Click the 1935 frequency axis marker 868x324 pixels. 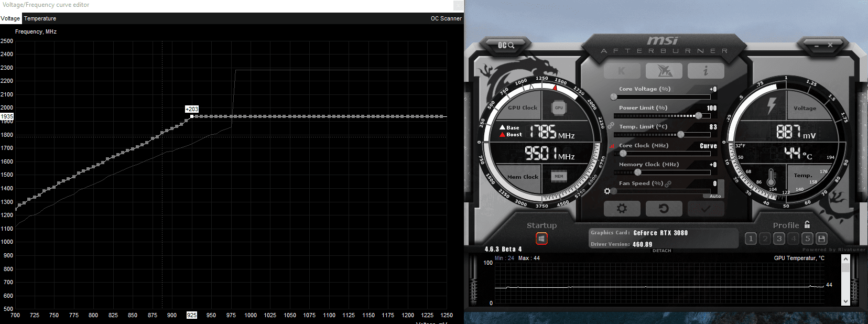click(x=7, y=116)
